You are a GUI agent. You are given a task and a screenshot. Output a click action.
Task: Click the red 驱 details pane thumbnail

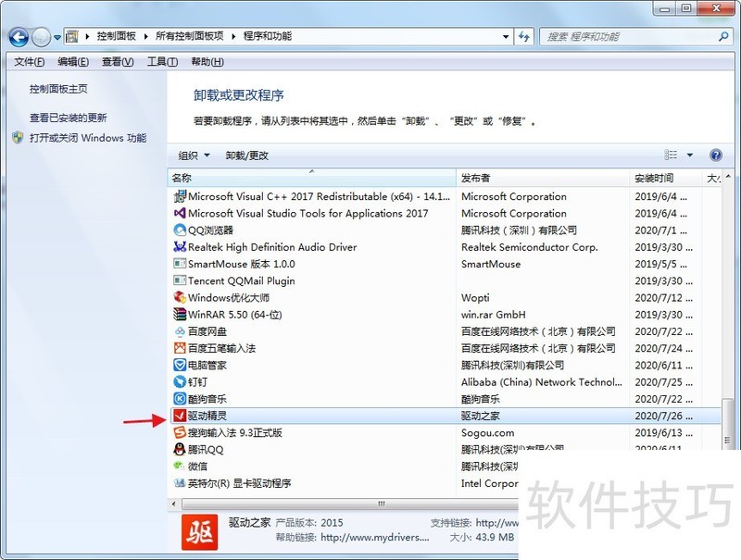[x=199, y=532]
